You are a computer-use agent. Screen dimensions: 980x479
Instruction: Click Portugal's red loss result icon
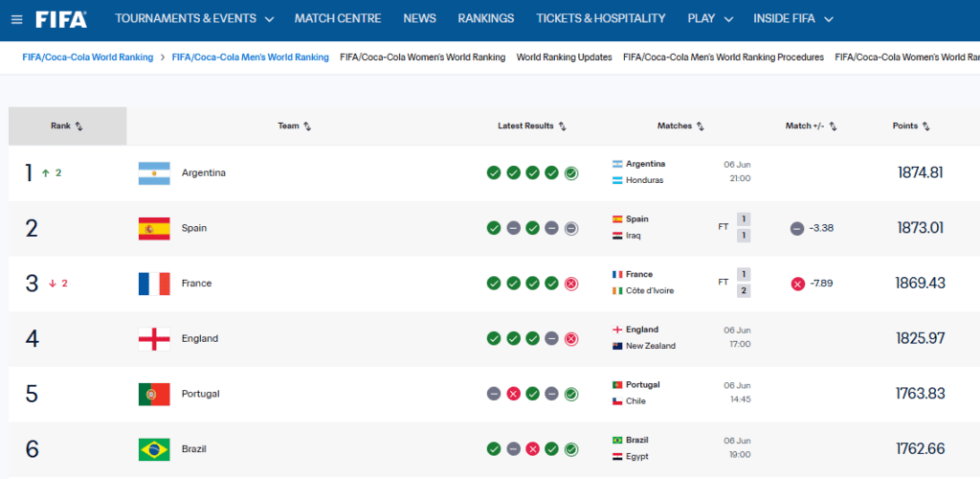pos(513,395)
